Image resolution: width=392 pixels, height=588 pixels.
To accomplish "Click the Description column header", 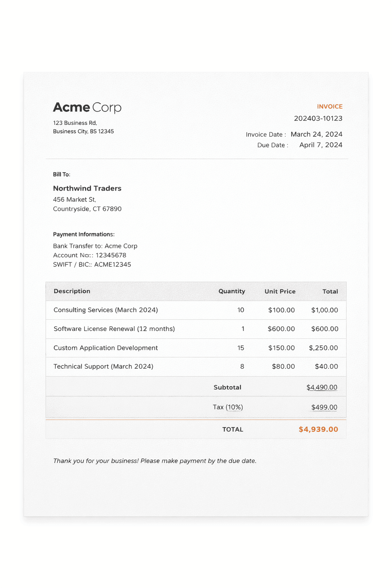I will [x=72, y=291].
